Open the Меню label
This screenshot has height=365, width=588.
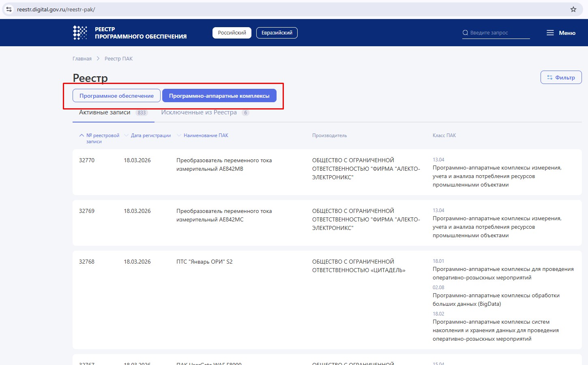click(567, 33)
